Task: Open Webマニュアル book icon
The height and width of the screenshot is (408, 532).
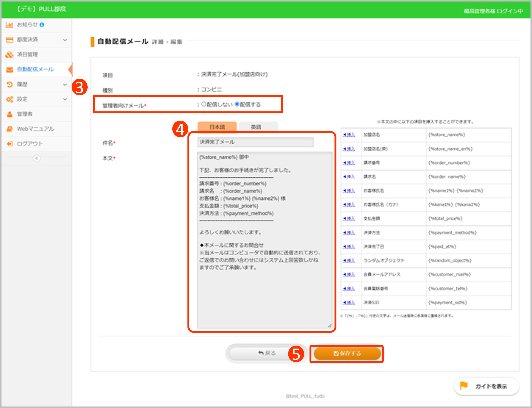Action: pyautogui.click(x=9, y=129)
